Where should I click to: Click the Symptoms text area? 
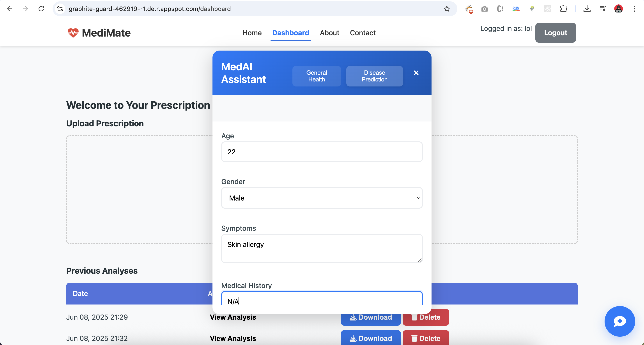pyautogui.click(x=322, y=248)
